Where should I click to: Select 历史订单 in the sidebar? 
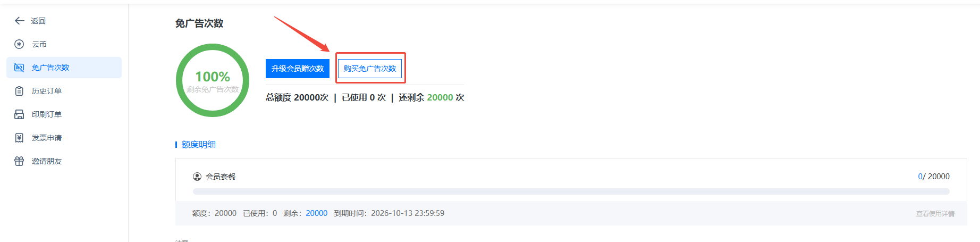pos(64,91)
